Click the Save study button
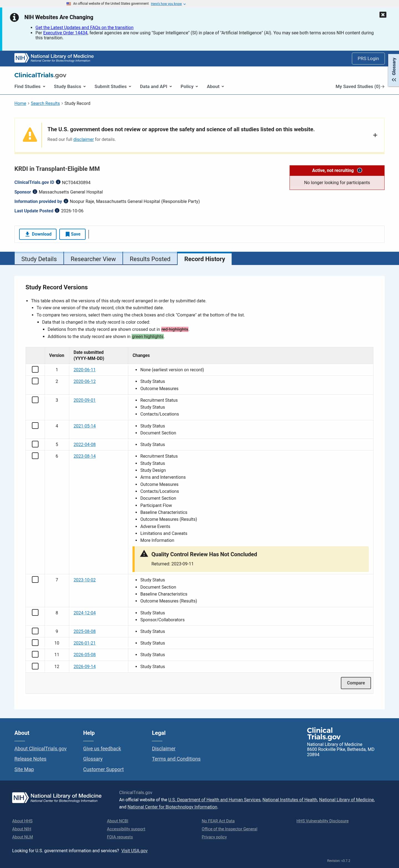The width and height of the screenshot is (399, 868). 73,234
